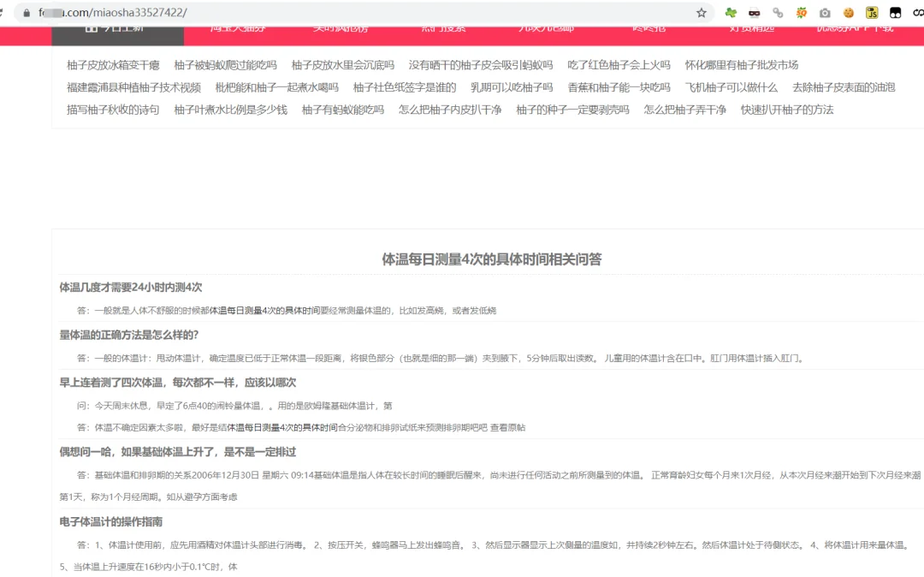Open link 去除柚子皮表面的油泡
The width and height of the screenshot is (924, 577).
tap(844, 87)
